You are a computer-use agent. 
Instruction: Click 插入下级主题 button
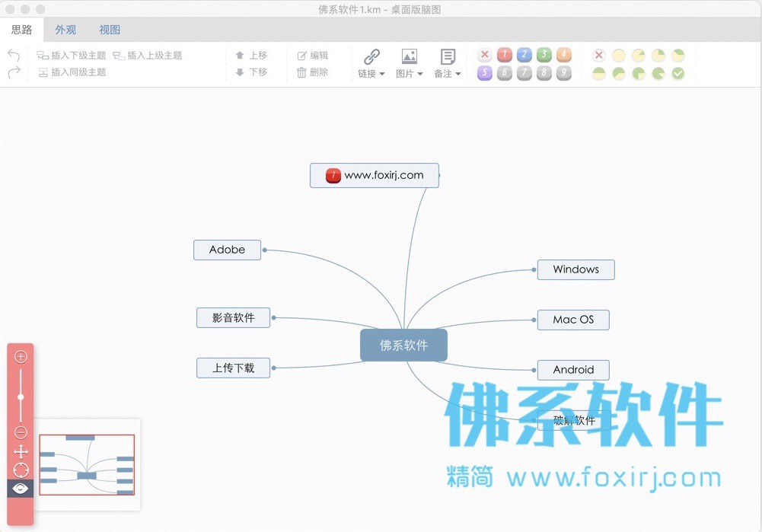click(x=72, y=56)
